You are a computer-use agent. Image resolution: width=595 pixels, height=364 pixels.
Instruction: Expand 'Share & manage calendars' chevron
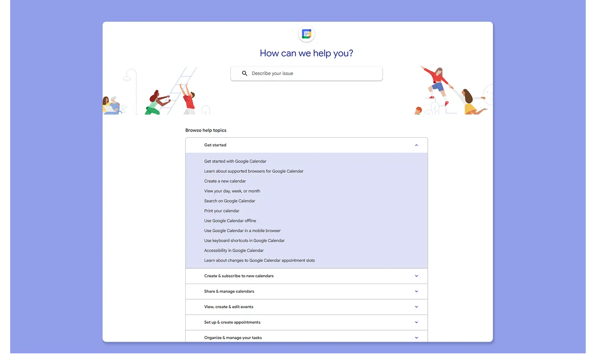click(416, 291)
